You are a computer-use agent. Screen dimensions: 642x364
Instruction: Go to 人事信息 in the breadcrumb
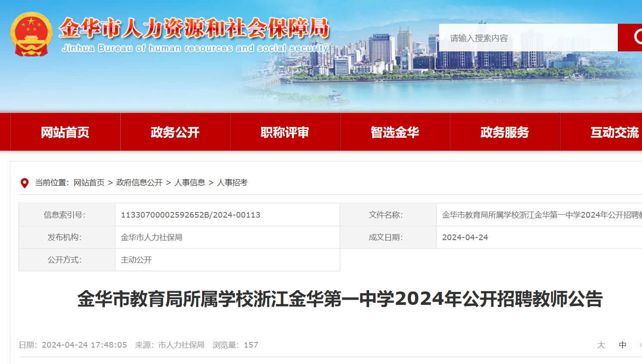[x=190, y=183]
